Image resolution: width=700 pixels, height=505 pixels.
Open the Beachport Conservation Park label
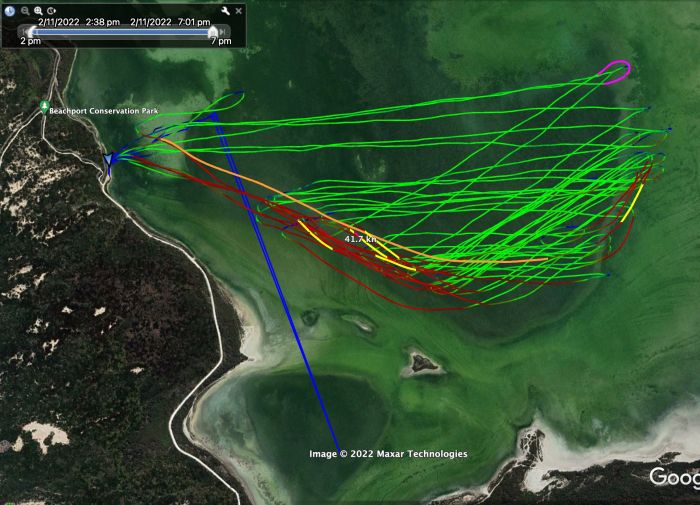point(103,111)
